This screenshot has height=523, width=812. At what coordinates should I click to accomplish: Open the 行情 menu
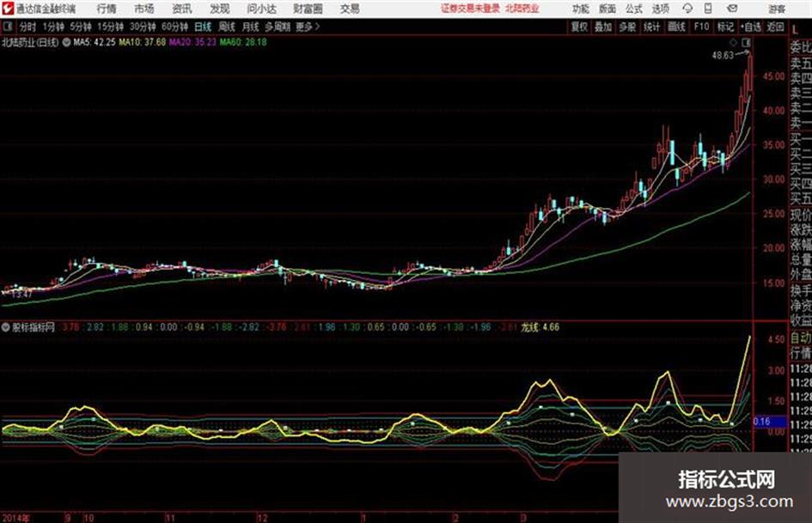[x=107, y=9]
